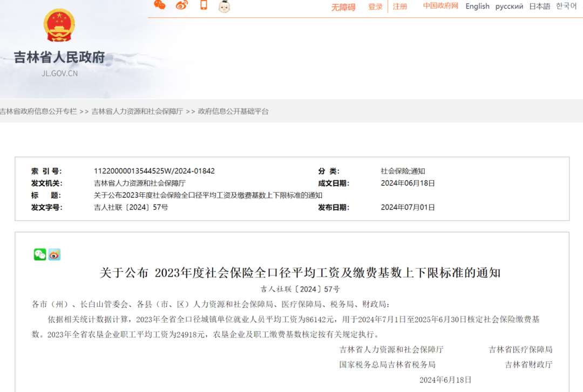Click the cartoon baby face mascot icon
583x392 pixels.
click(224, 6)
